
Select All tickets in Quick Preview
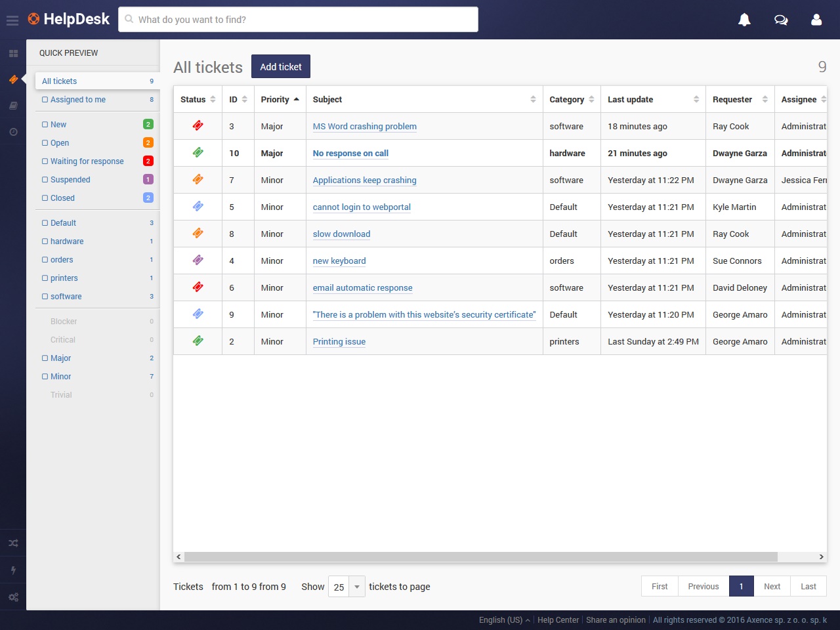[60, 81]
